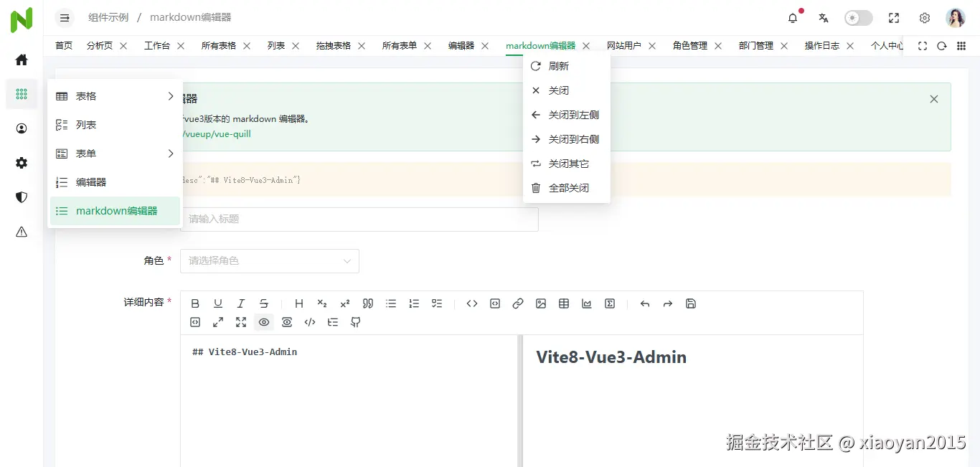
Task: Insert an unordered bullet list
Action: tap(391, 303)
